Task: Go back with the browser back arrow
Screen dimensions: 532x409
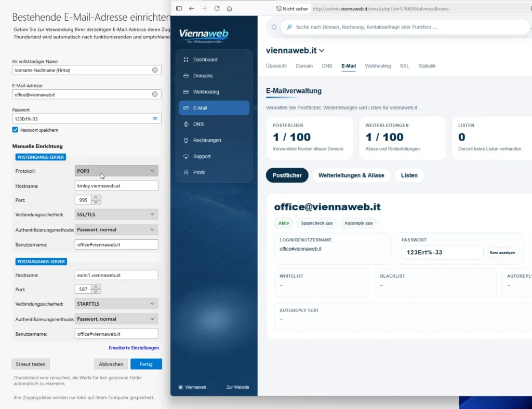Action: (x=192, y=8)
